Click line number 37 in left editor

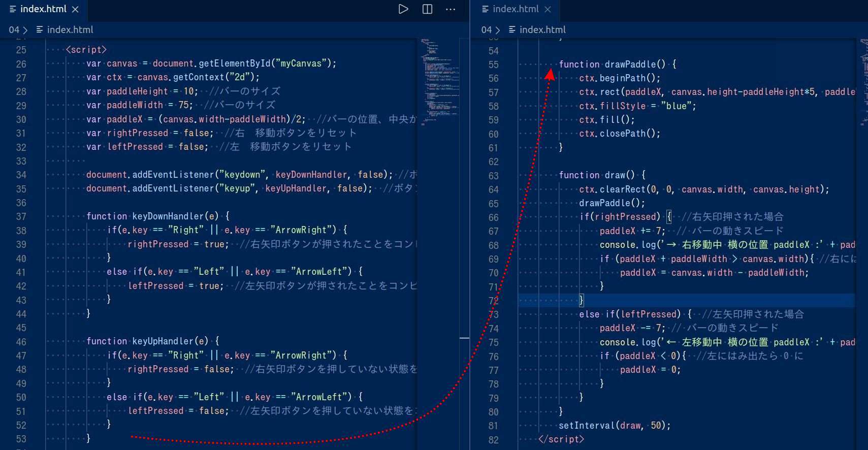(x=21, y=217)
